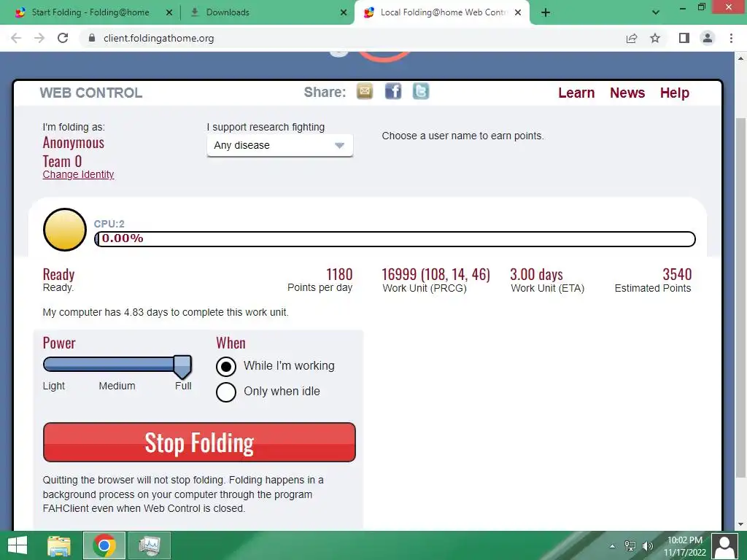This screenshot has width=747, height=560.
Task: Close the Downloads tab
Action: click(344, 12)
